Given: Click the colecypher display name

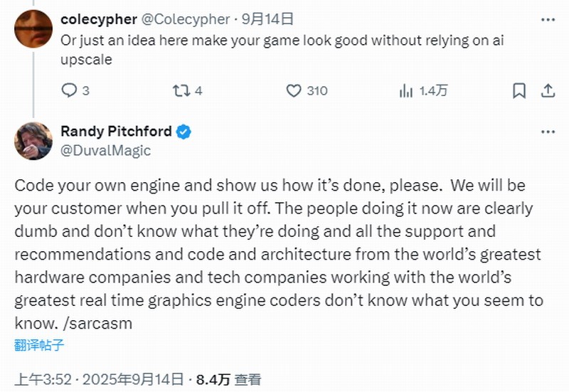Looking at the screenshot, I should click(x=98, y=19).
